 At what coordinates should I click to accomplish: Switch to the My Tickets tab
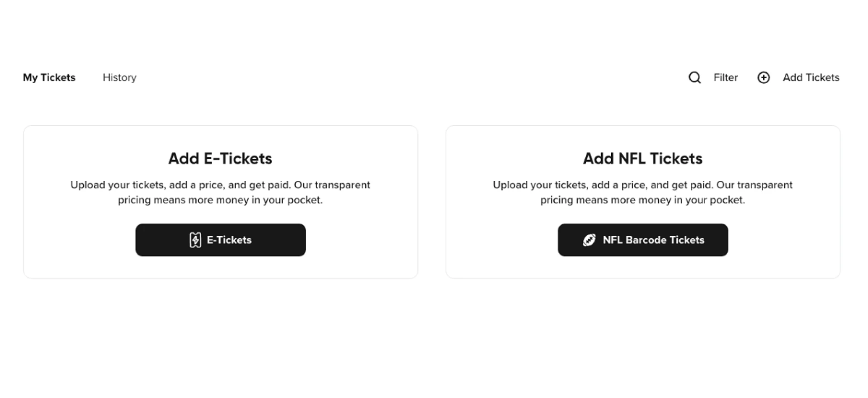(x=49, y=78)
